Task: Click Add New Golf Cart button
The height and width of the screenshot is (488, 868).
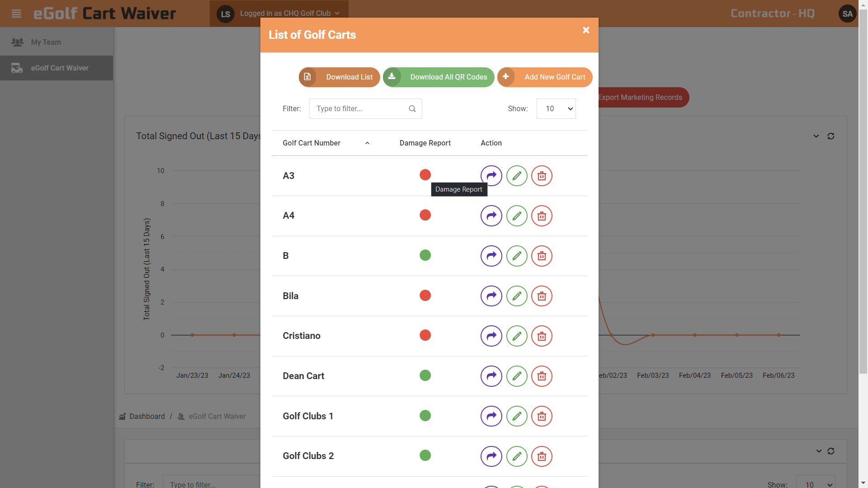Action: point(545,77)
